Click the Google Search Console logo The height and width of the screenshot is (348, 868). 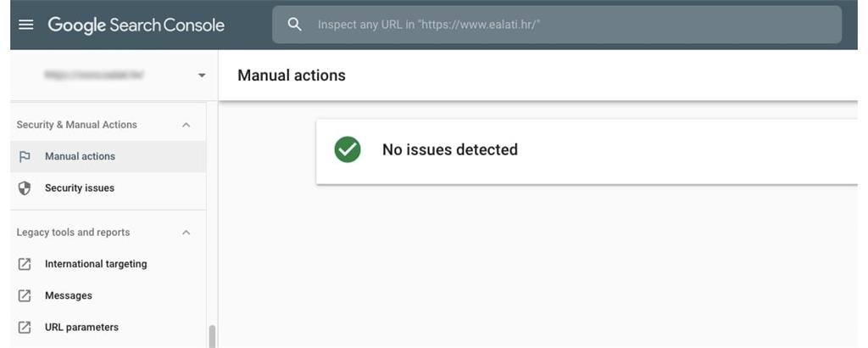click(136, 25)
